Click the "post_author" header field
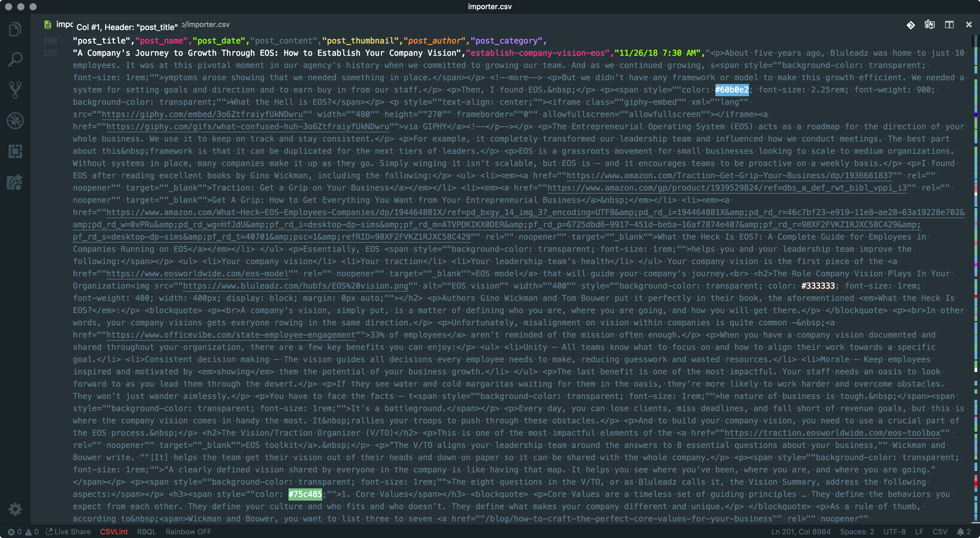Viewport: 980px width, 538px height. [x=435, y=41]
